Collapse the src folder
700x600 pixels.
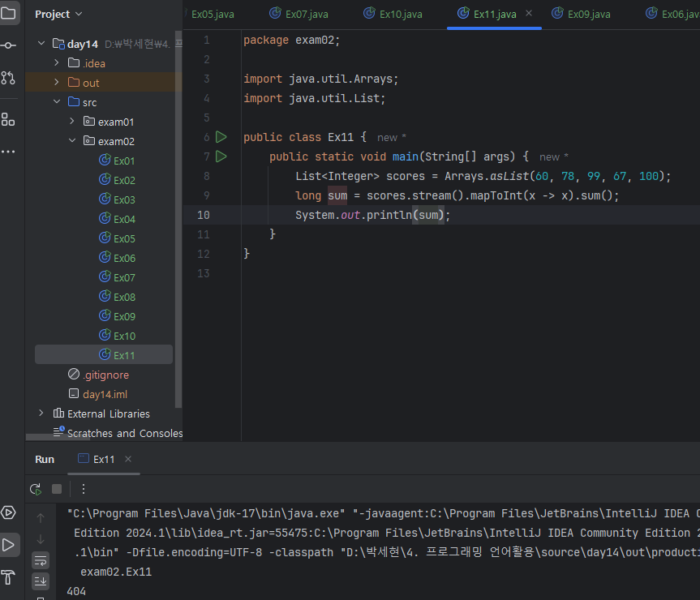tap(57, 101)
